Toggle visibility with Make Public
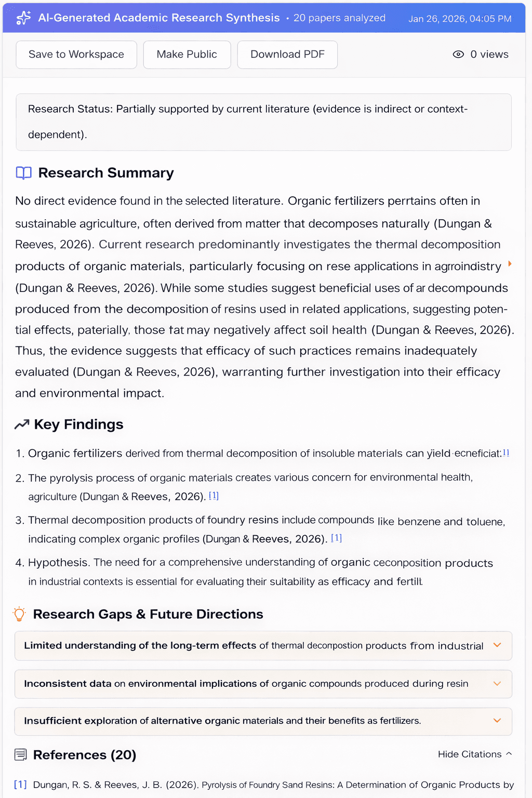Image resolution: width=532 pixels, height=798 pixels. [x=187, y=54]
